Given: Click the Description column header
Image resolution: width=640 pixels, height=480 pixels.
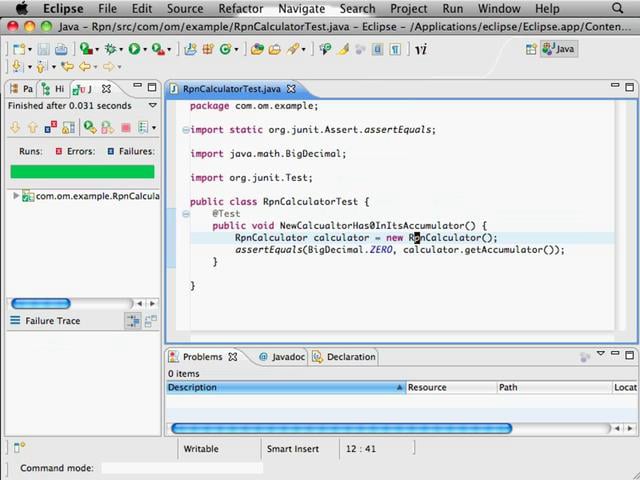Looking at the screenshot, I should click(x=286, y=387).
